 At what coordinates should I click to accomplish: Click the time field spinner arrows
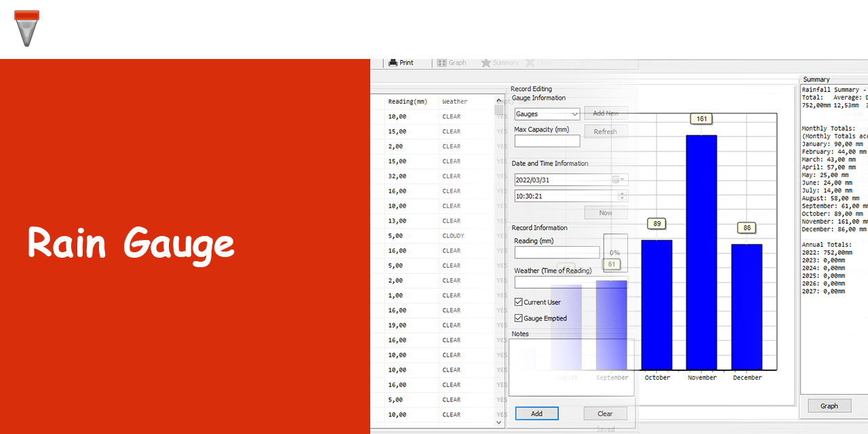pos(623,196)
